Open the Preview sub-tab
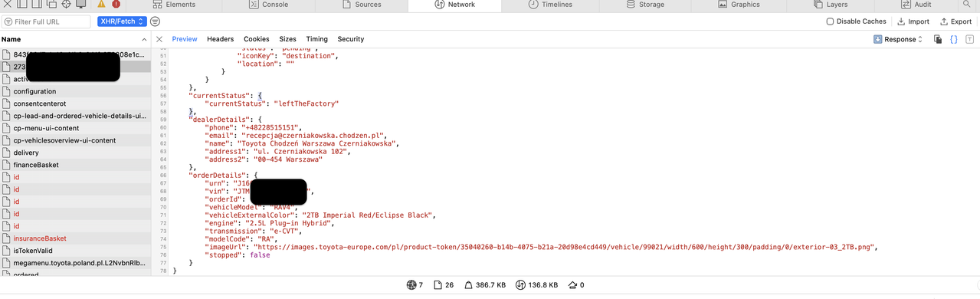The height and width of the screenshot is (299, 980). 185,39
